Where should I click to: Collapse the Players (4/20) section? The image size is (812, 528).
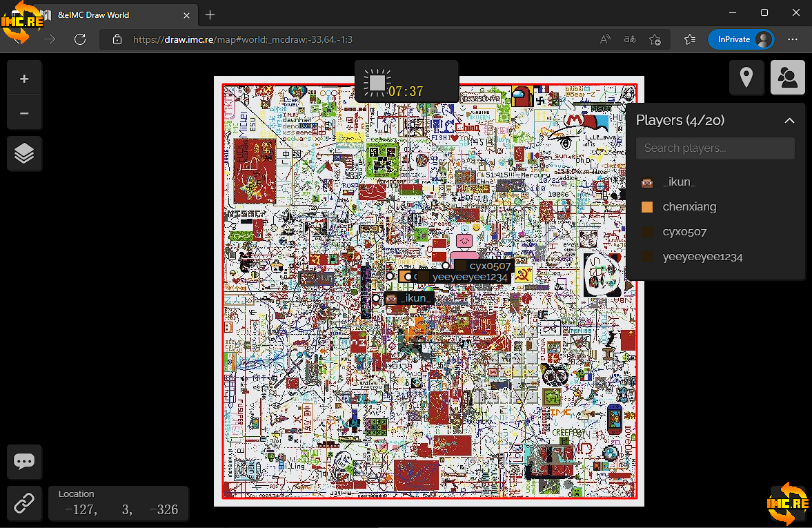tap(789, 121)
